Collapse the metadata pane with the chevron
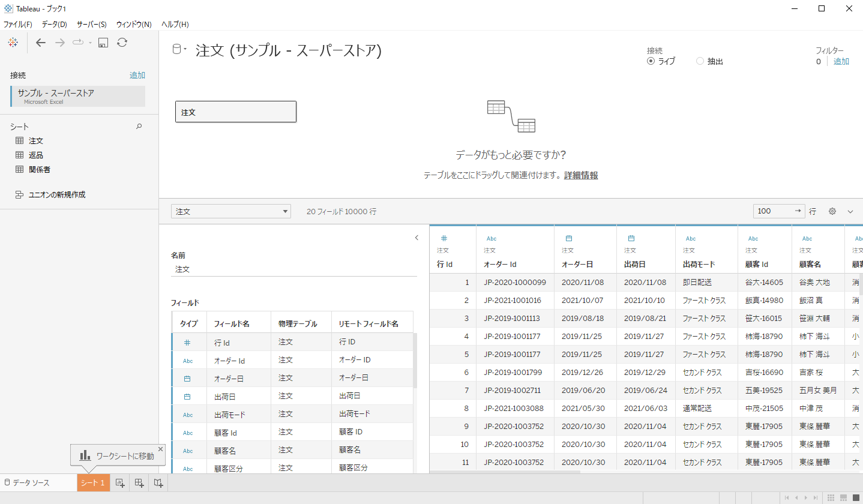The width and height of the screenshot is (863, 504). (416, 238)
